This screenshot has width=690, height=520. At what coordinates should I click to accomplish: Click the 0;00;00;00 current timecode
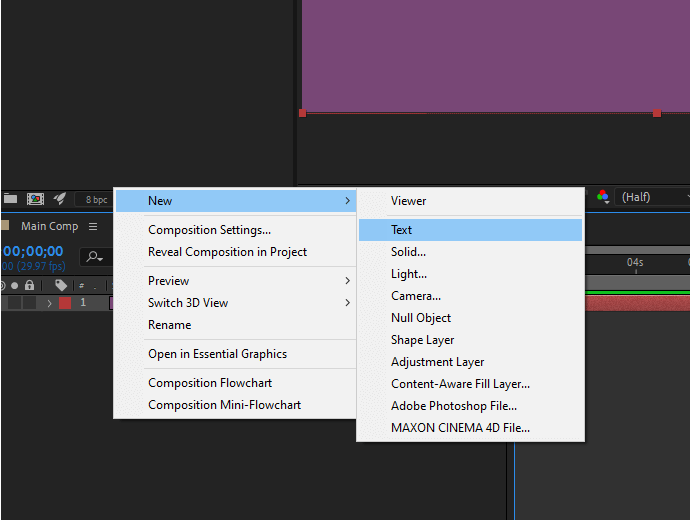pos(33,251)
